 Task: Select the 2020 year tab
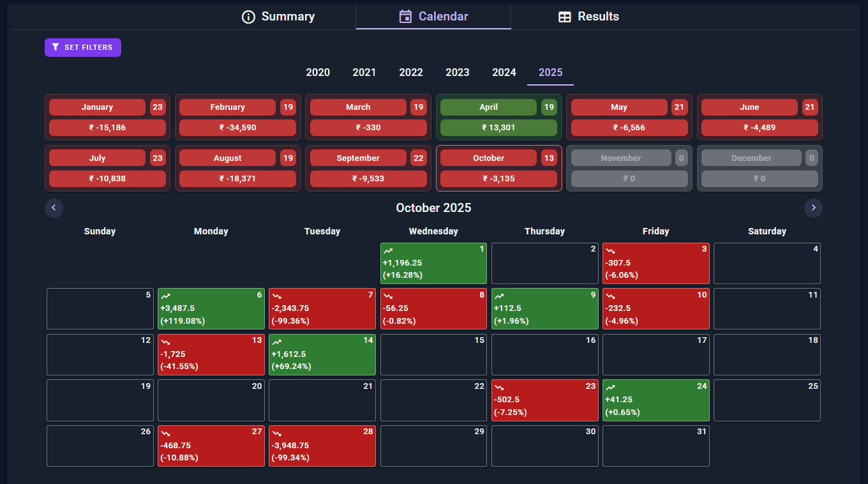(318, 73)
